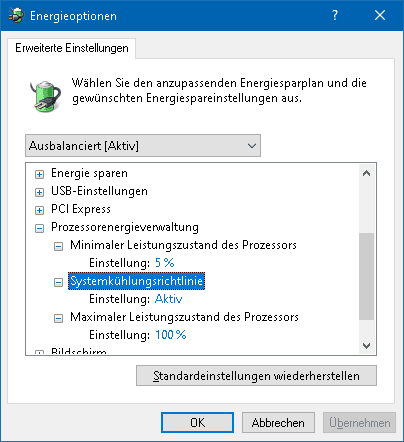Viewport: 404px width, 442px height.
Task: Click the 5 % setting value
Action: tap(165, 263)
